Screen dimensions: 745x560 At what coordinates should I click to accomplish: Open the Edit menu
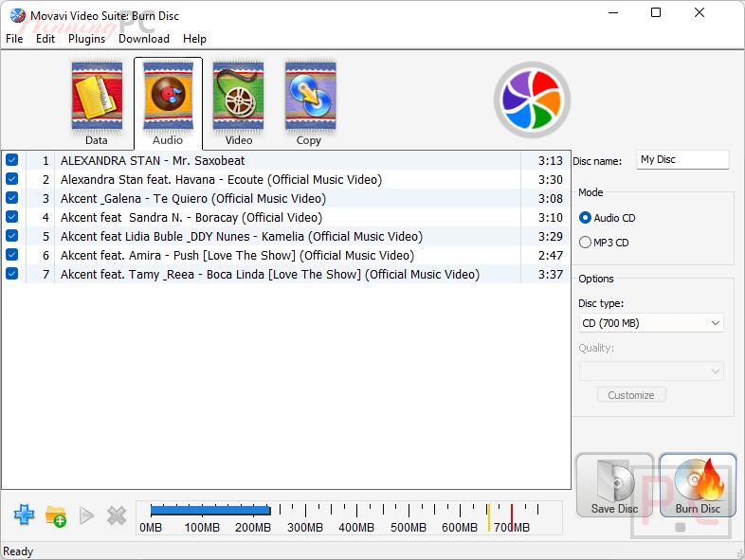tap(45, 39)
